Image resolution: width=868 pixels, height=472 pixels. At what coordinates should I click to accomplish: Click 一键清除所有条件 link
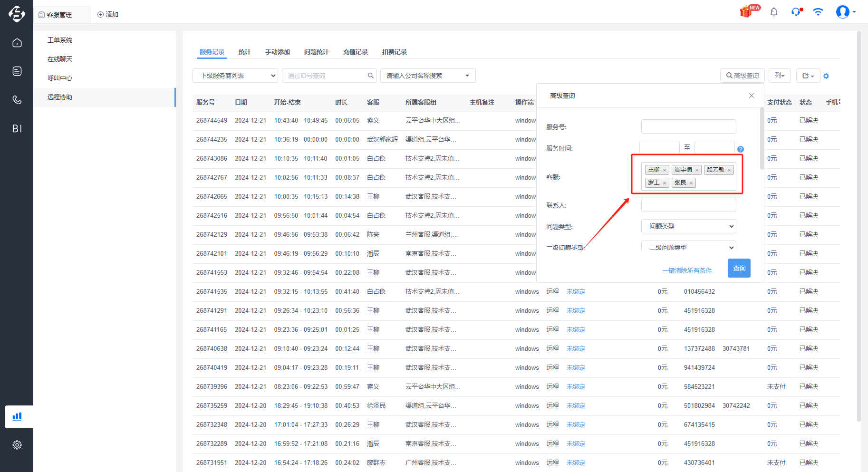(687, 270)
